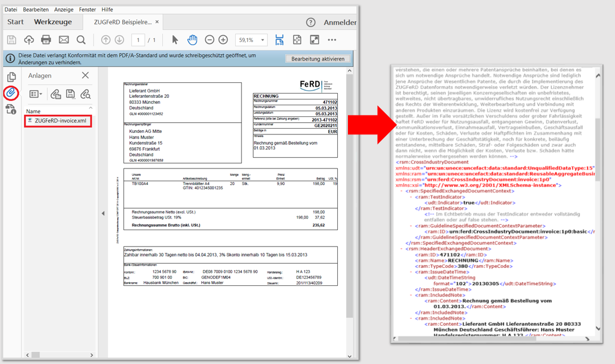Save attachment icon in Anlagen panel
The image size is (615, 364).
pyautogui.click(x=70, y=94)
